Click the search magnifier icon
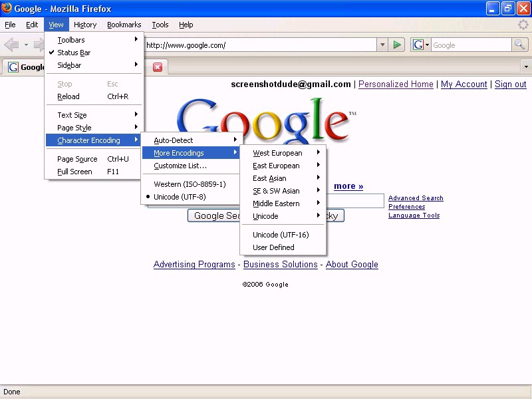This screenshot has height=399, width=532. coord(520,45)
